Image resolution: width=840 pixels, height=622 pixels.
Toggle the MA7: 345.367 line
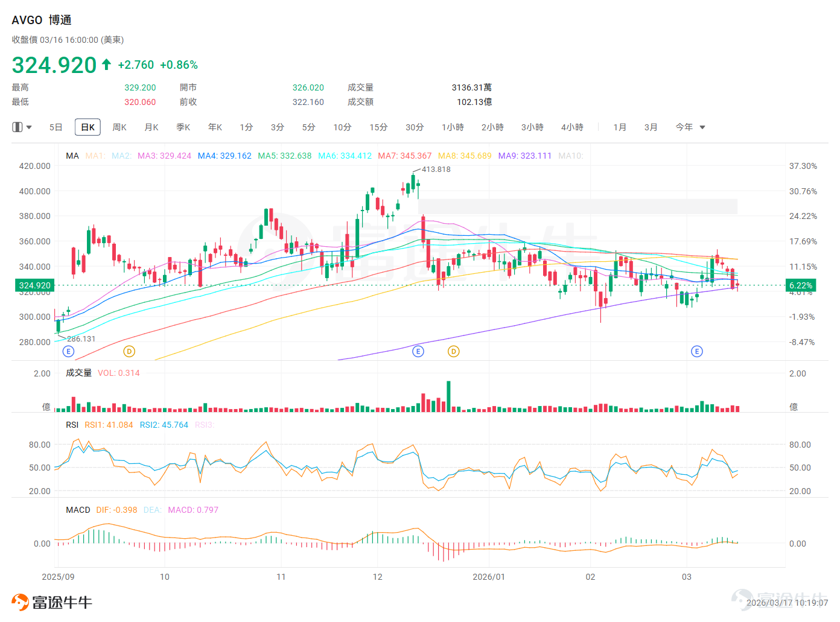pos(405,156)
